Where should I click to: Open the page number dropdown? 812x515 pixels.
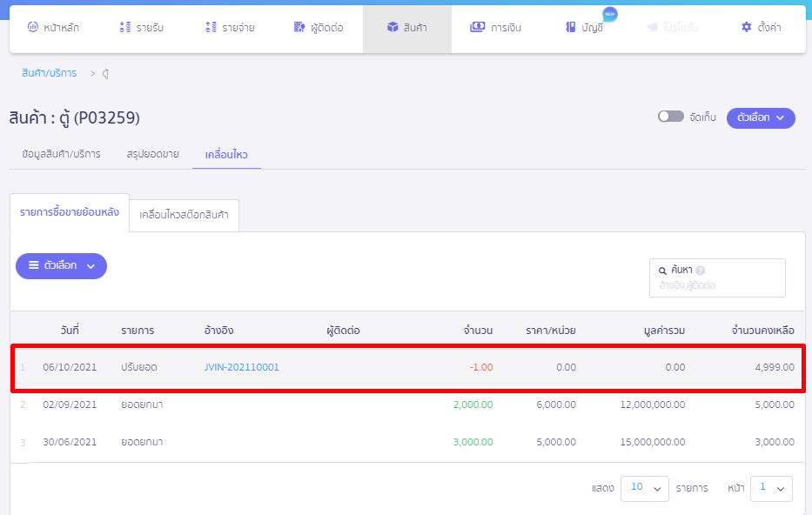click(x=771, y=488)
